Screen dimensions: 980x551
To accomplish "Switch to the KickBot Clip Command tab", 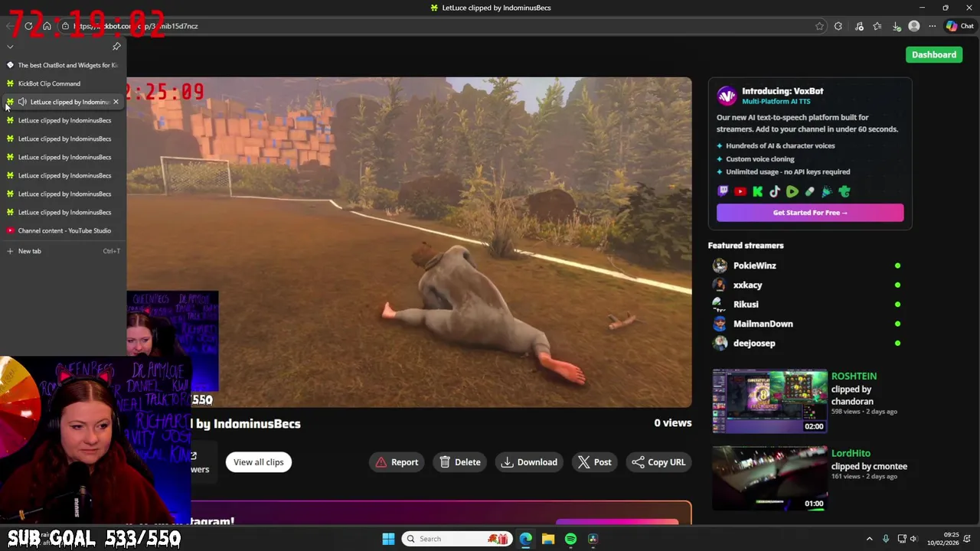I will pyautogui.click(x=63, y=83).
